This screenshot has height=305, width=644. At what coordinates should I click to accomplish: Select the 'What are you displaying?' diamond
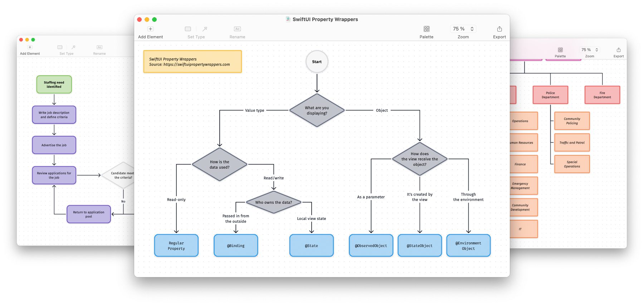[317, 110]
